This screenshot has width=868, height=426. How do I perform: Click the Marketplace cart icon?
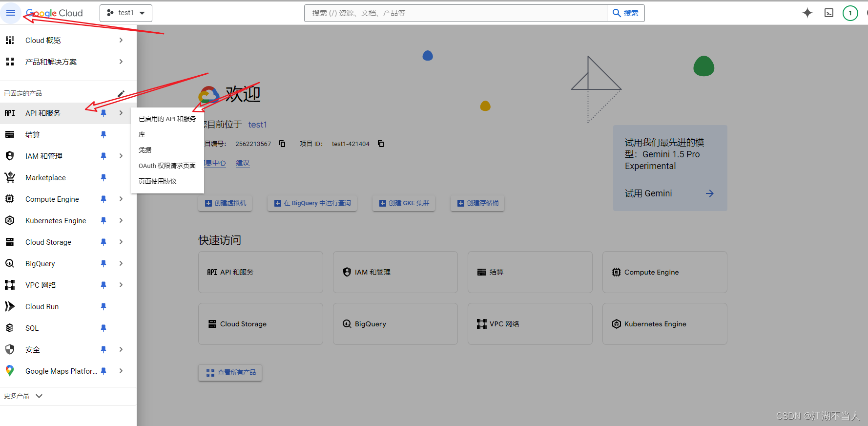tap(10, 177)
